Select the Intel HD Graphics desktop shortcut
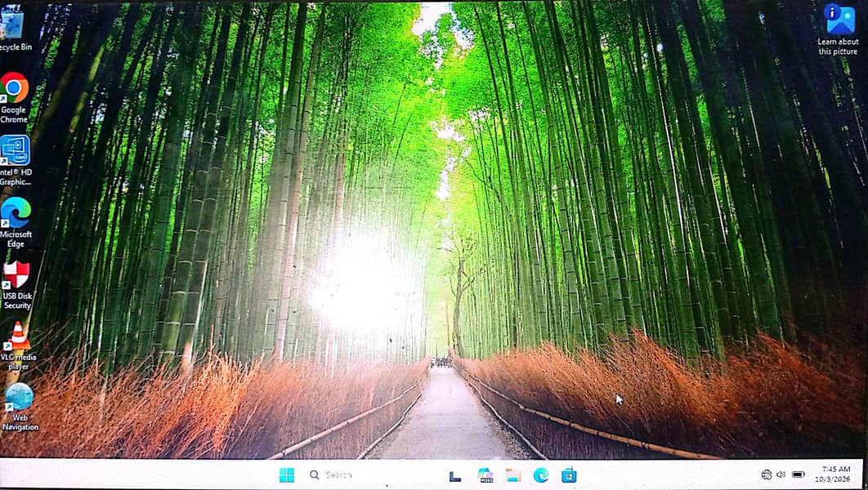Image resolution: width=868 pixels, height=490 pixels. click(15, 160)
